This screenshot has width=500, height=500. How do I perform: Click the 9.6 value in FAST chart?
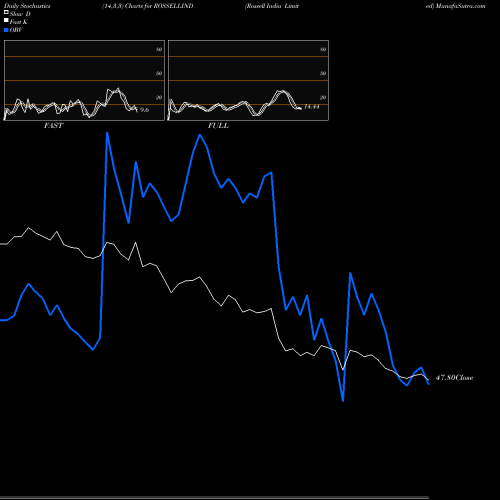click(144, 110)
